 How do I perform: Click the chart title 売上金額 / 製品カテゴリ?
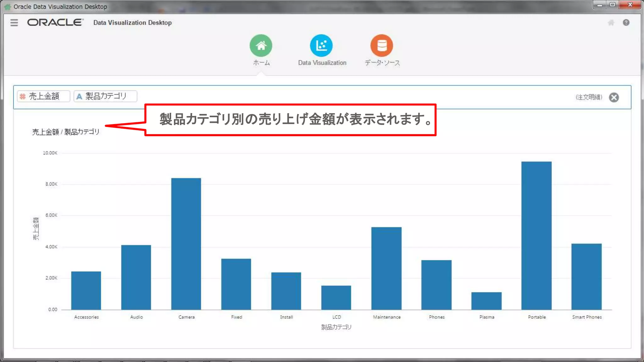pos(66,132)
